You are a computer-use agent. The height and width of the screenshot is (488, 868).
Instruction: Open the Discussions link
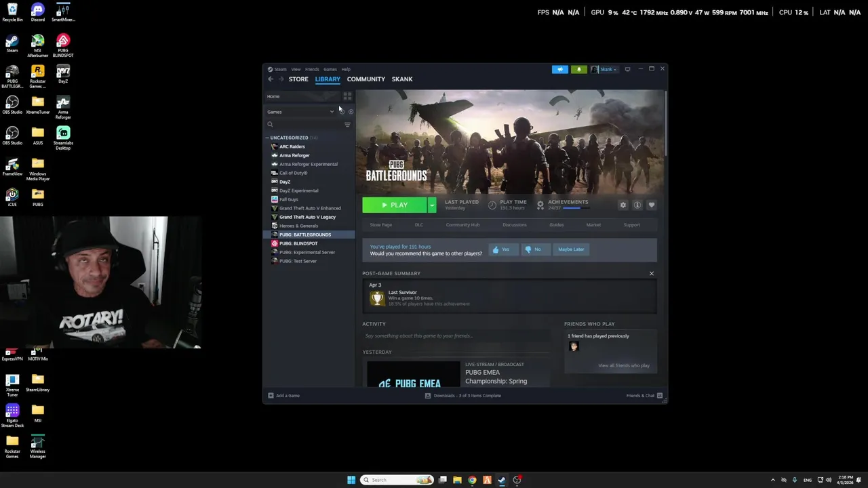(515, 225)
